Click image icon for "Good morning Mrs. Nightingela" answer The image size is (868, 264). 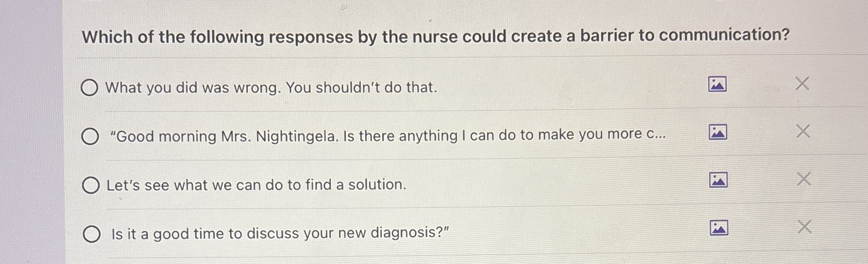(718, 132)
